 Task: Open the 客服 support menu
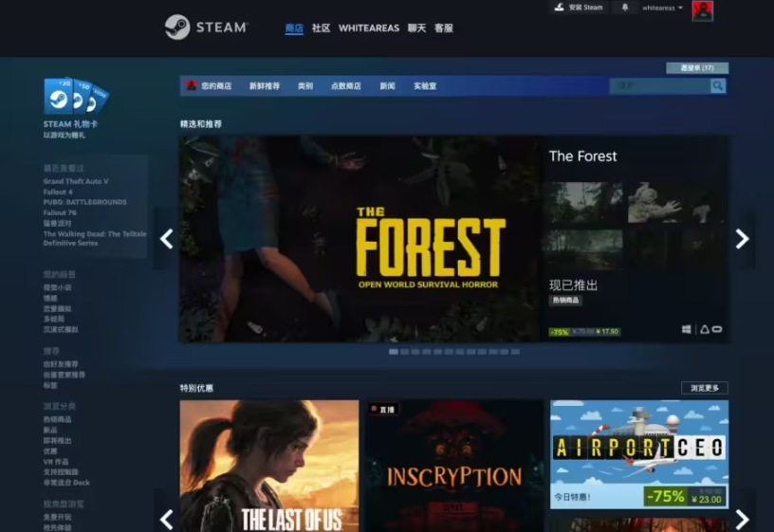(x=444, y=28)
